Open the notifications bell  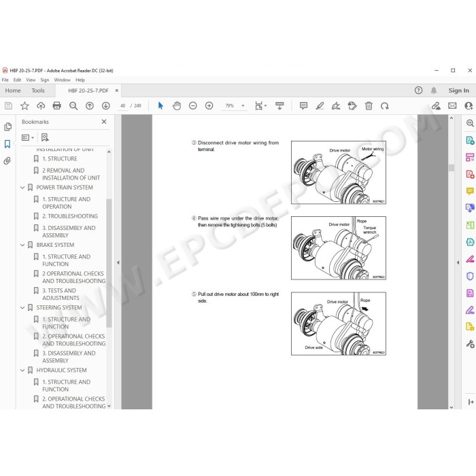(x=434, y=90)
